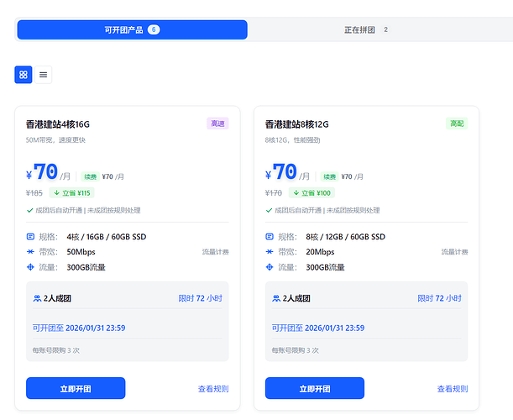Click 每账号限购 3 次 on 8核12G card

click(x=295, y=350)
